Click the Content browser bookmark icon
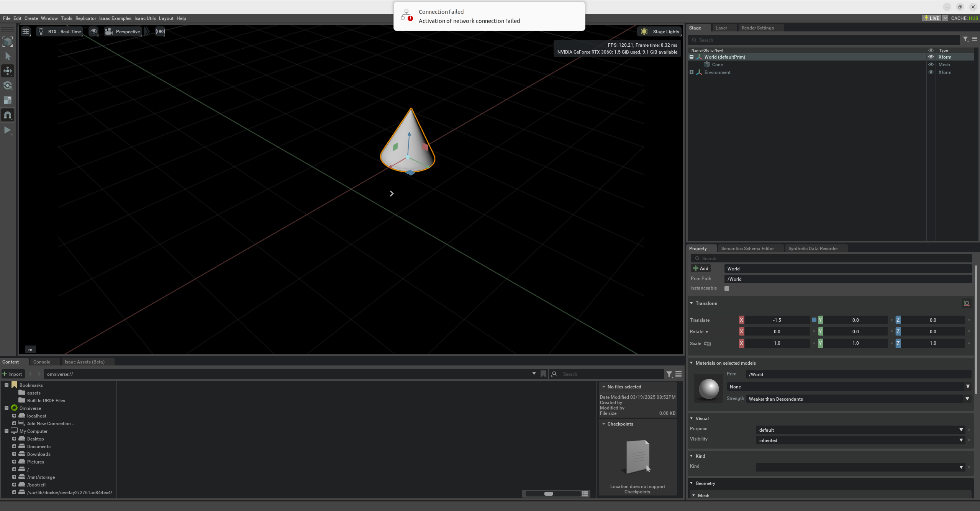980x511 pixels. [543, 374]
